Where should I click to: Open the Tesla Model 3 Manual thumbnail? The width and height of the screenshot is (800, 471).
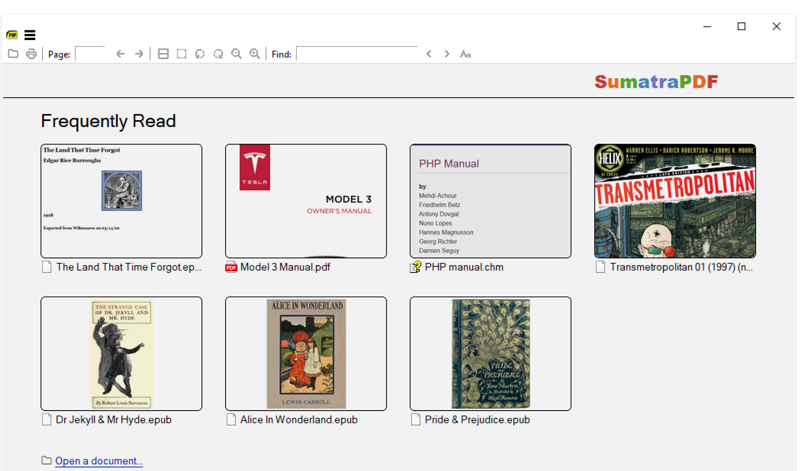click(x=306, y=201)
